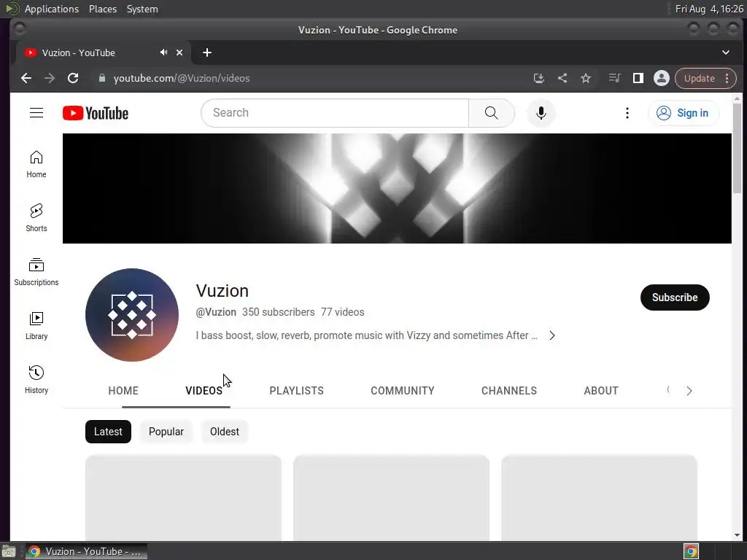Open a new tab with plus button
This screenshot has width=747, height=560.
206,52
